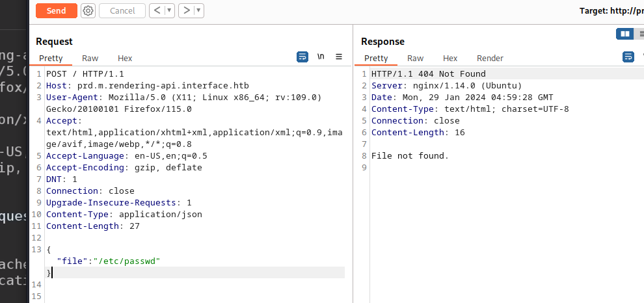Go forward to next request in history
Viewport: 644px width, 303px height.
point(186,10)
